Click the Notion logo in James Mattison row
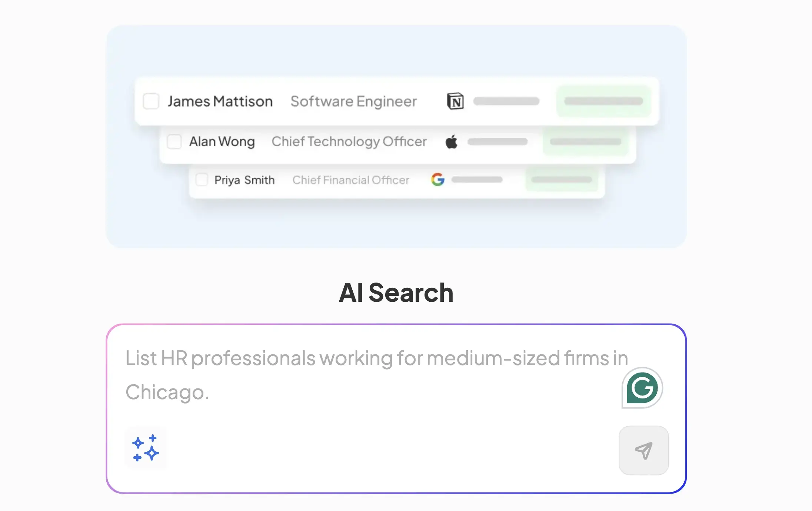 (455, 101)
